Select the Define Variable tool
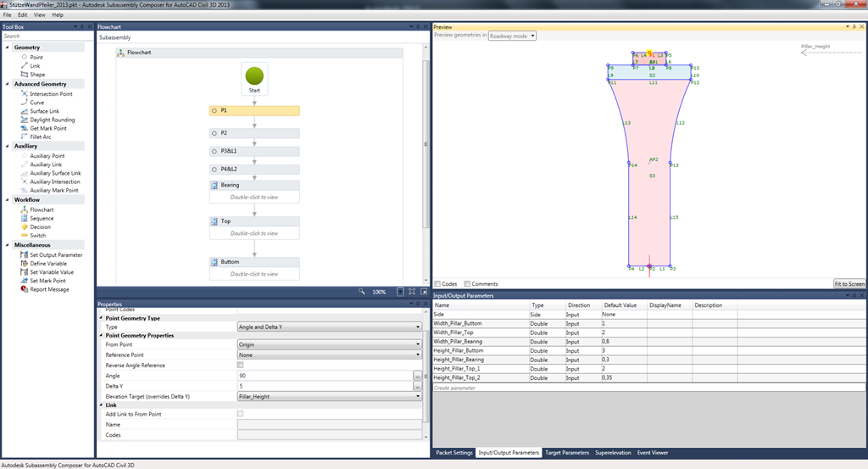 48,264
